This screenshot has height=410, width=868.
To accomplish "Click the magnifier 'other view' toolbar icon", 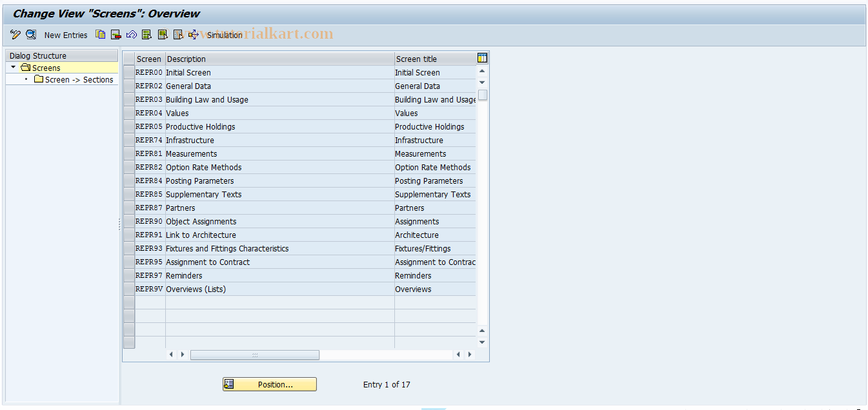I will 31,35.
